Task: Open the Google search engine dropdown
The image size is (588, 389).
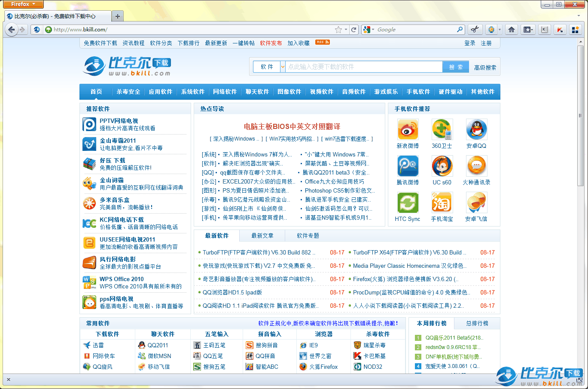Action: [369, 30]
